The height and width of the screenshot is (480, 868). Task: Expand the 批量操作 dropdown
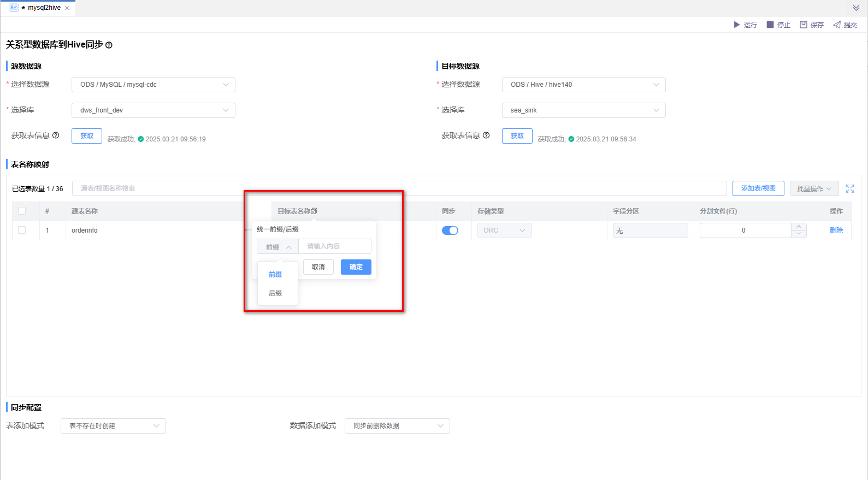click(814, 188)
